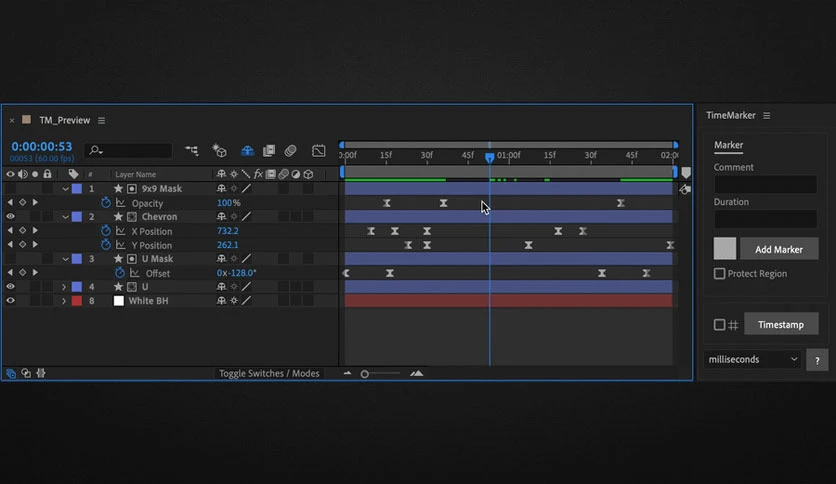Toggle Opacity keyframe diamond
The image size is (836, 484).
(22, 203)
